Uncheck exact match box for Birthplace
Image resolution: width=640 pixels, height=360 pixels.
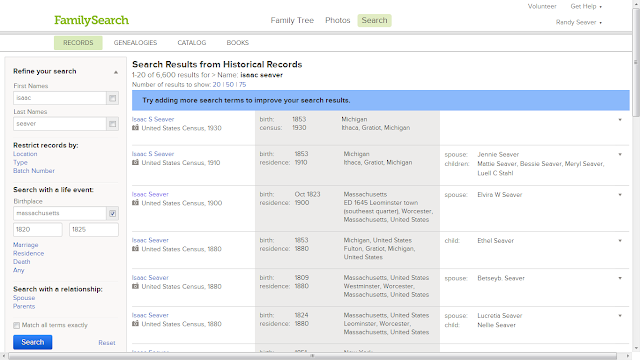tap(112, 213)
